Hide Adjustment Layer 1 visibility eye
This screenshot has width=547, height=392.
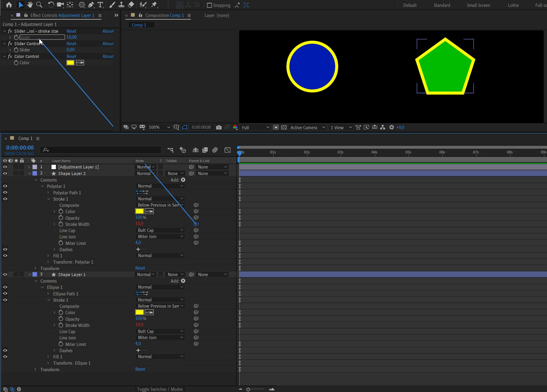5,167
